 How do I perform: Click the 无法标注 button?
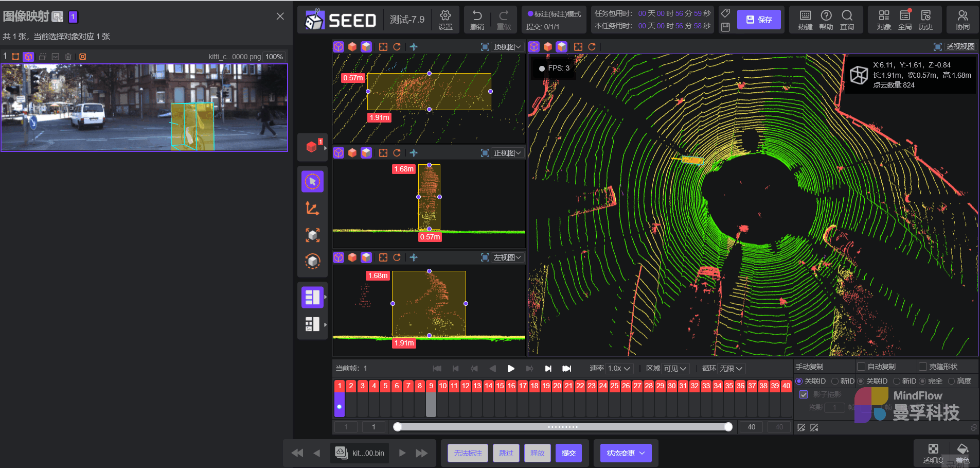(468, 453)
